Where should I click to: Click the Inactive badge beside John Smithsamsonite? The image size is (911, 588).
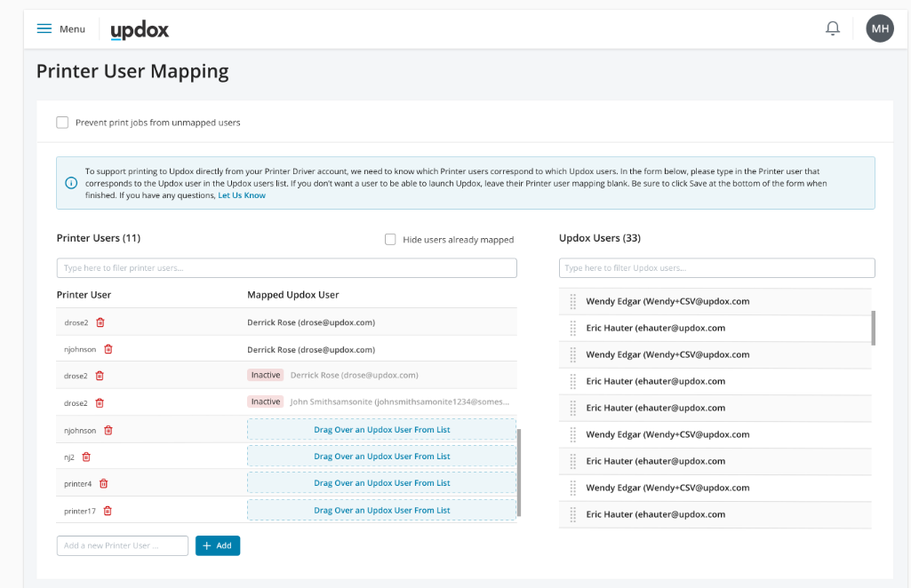coord(266,401)
